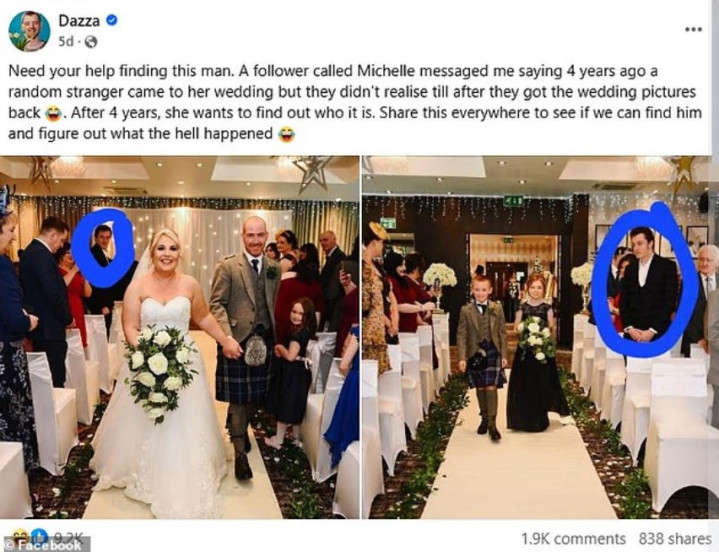Click the laughing emoji after 'happened'

point(287,134)
